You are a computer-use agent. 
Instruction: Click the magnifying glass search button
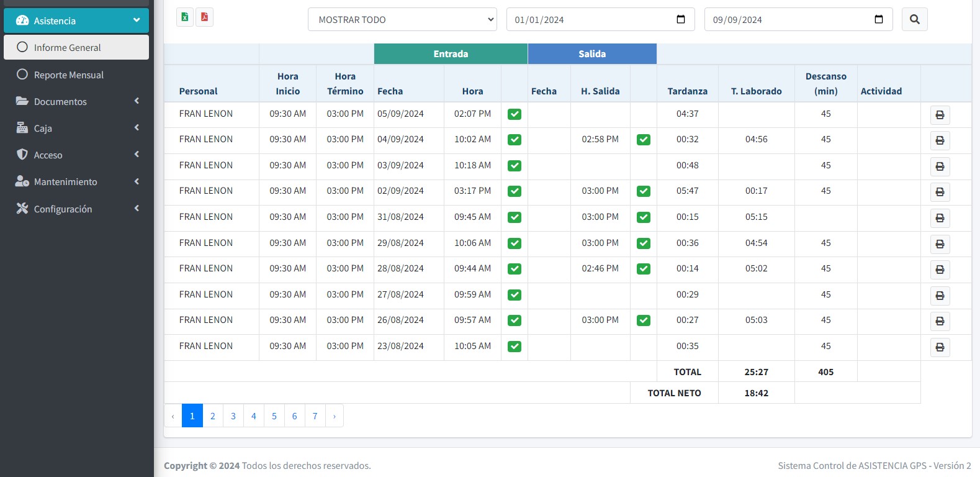point(914,19)
